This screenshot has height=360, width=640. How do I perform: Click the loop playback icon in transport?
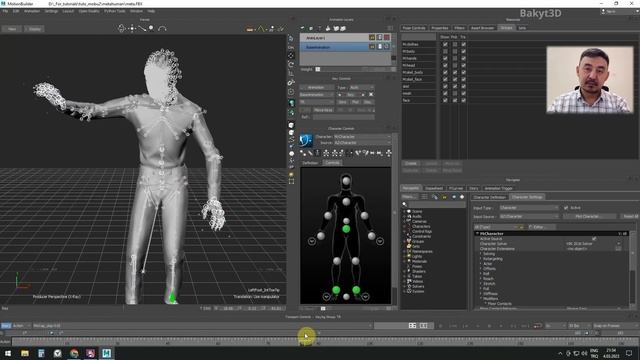[538, 326]
